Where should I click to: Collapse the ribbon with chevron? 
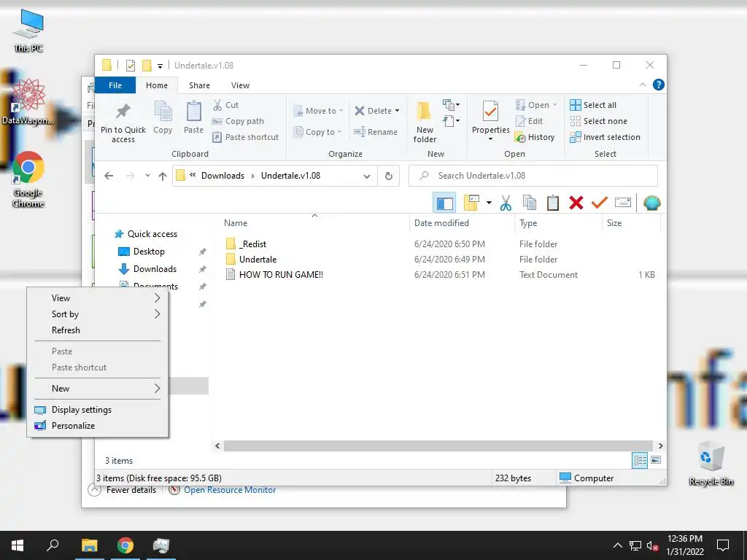pos(642,85)
